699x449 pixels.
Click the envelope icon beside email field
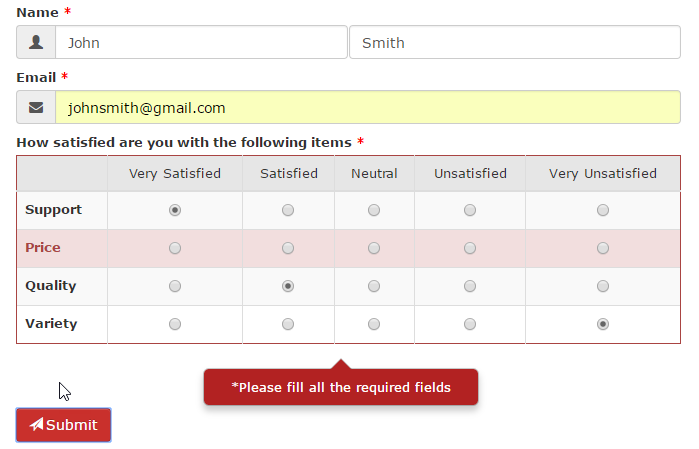point(36,108)
